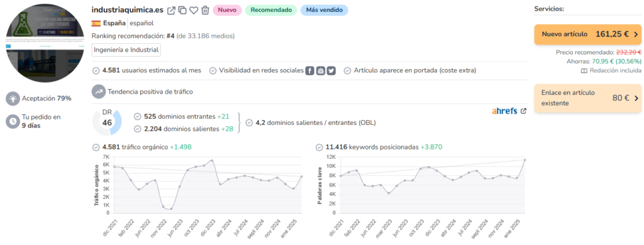644x245 pixels.
Task: Click the Precio recomendado 232,20 € text
Action: 599,53
